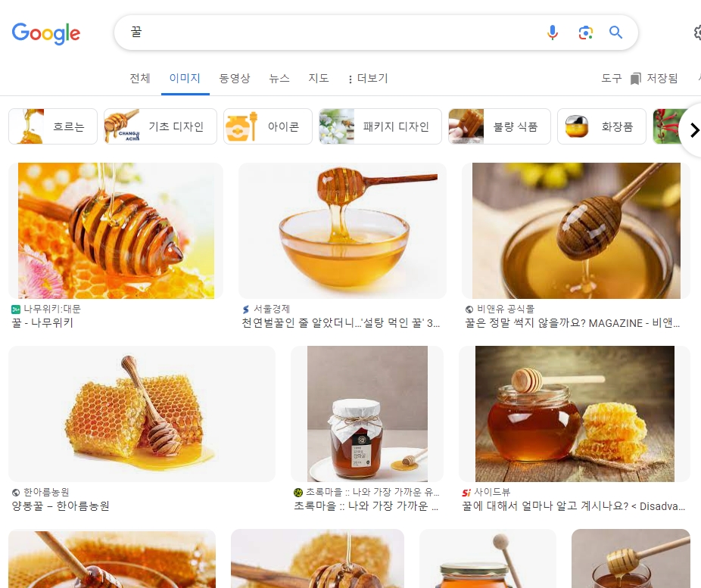Select the 지도 navigation item
The height and width of the screenshot is (588, 701).
[319, 78]
